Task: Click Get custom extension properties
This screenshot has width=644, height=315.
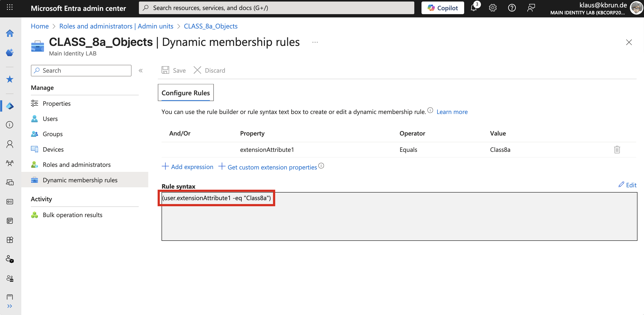Action: [x=268, y=167]
